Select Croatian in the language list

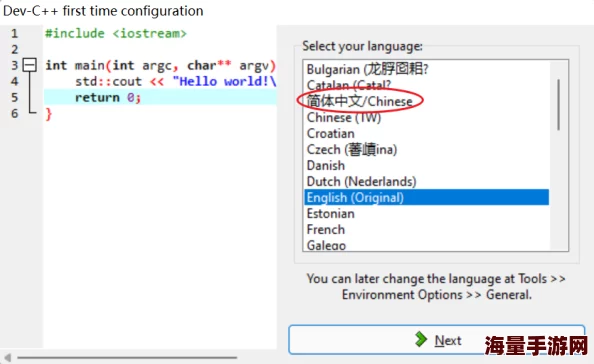(427, 133)
